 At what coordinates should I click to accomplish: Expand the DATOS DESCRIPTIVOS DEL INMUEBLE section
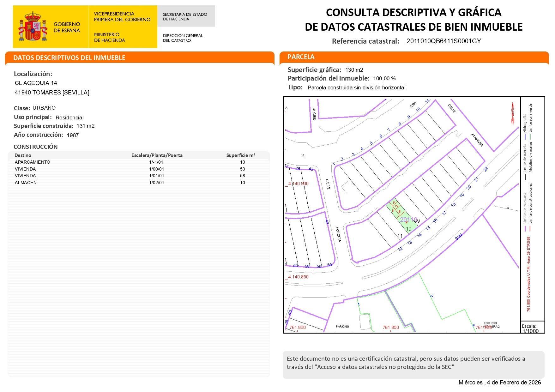(69, 58)
